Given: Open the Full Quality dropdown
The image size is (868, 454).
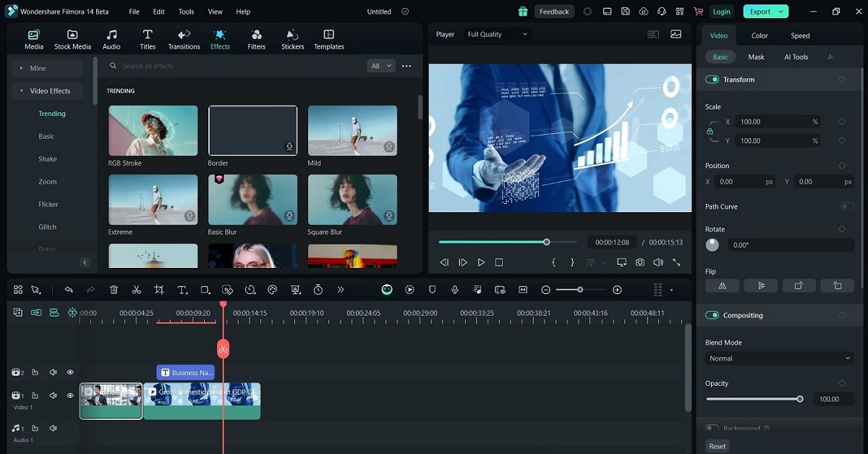Looking at the screenshot, I should pyautogui.click(x=497, y=34).
